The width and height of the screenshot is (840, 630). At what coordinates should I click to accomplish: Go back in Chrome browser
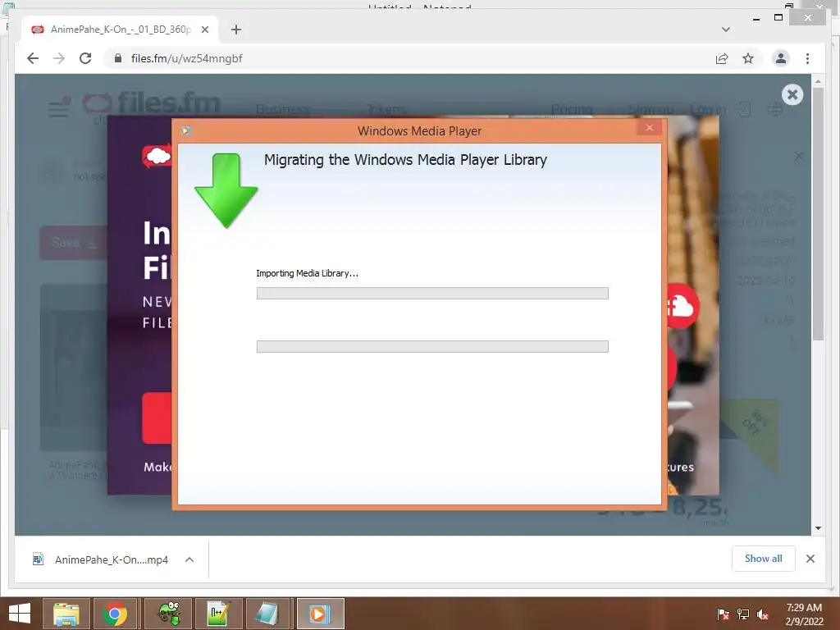33,58
